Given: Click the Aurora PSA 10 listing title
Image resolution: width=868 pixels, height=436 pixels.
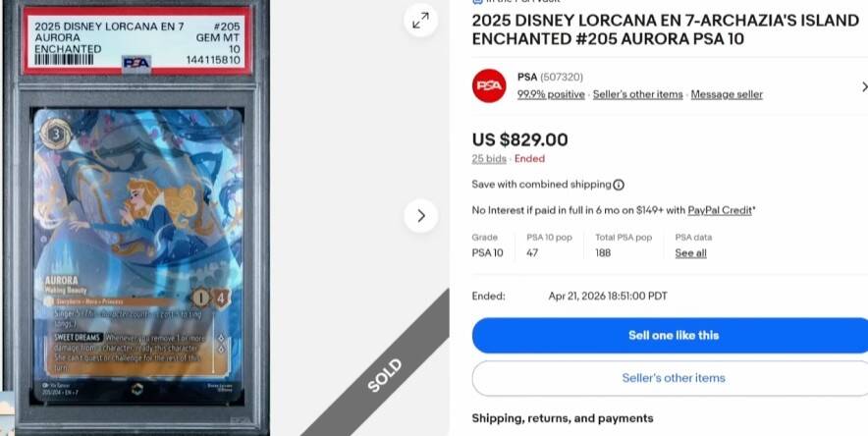Looking at the screenshot, I should point(665,29).
